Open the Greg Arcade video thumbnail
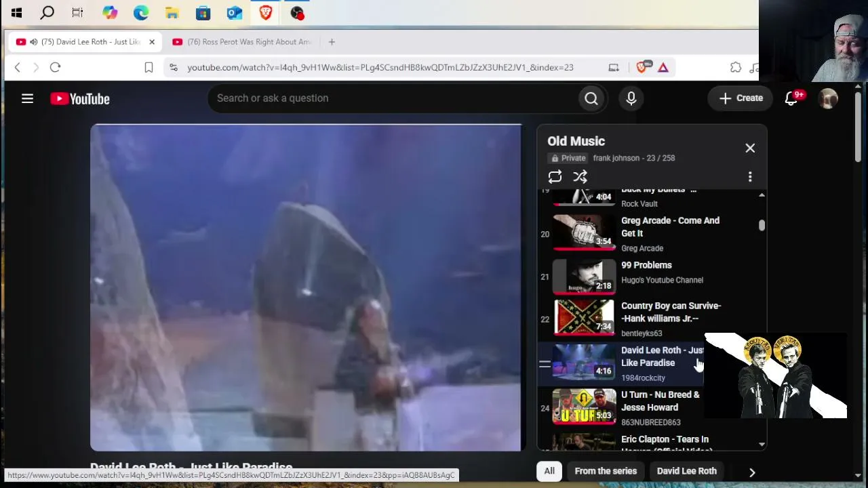The height and width of the screenshot is (488, 868). [x=584, y=232]
